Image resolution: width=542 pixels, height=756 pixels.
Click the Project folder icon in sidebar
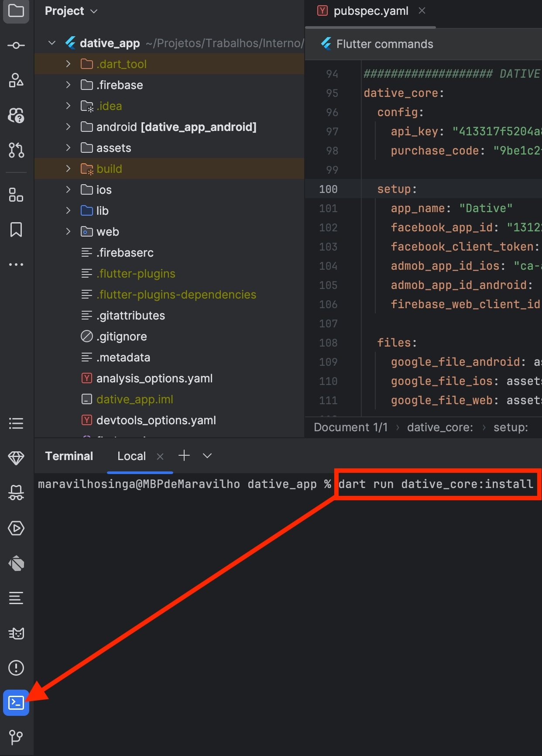(x=16, y=10)
